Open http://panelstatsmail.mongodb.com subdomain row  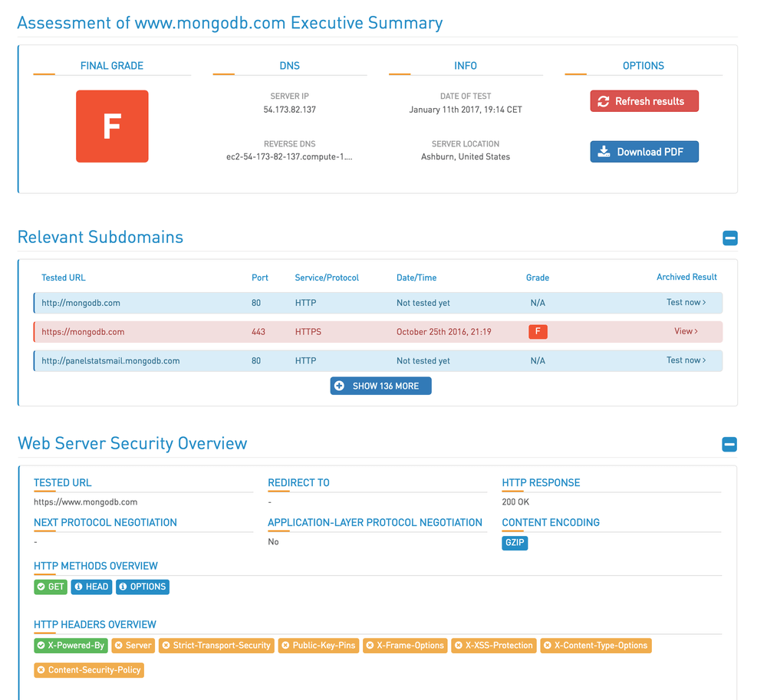(x=377, y=361)
